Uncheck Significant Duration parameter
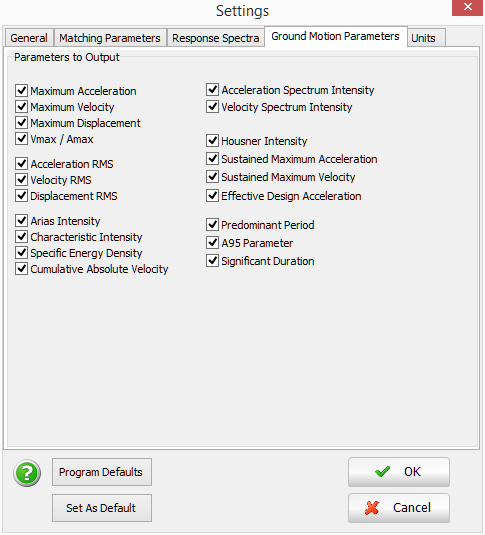 pos(213,261)
